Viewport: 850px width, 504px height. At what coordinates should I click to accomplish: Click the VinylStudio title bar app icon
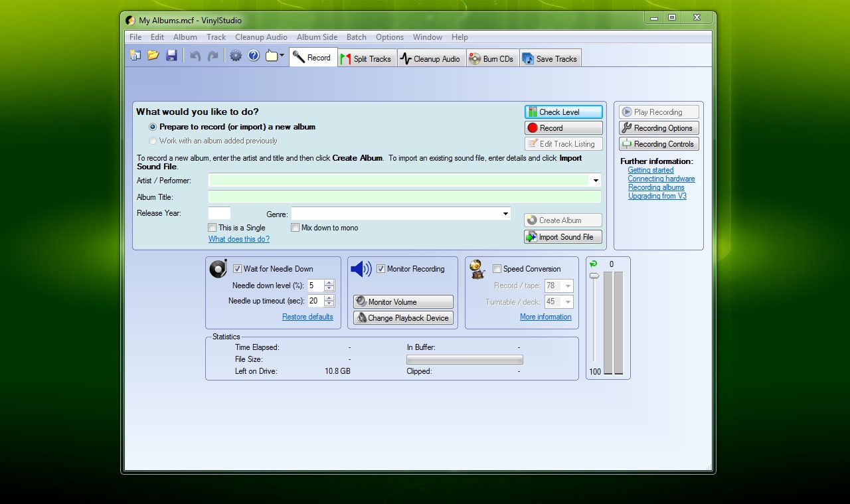[x=130, y=21]
